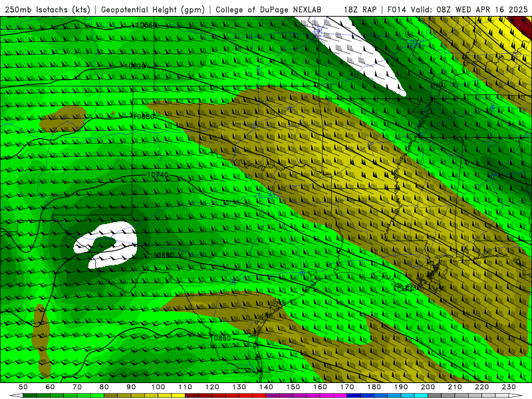Image resolution: width=532 pixels, height=399 pixels.
Task: Select the darkest green swatch beginning at 50
Action: (30, 396)
